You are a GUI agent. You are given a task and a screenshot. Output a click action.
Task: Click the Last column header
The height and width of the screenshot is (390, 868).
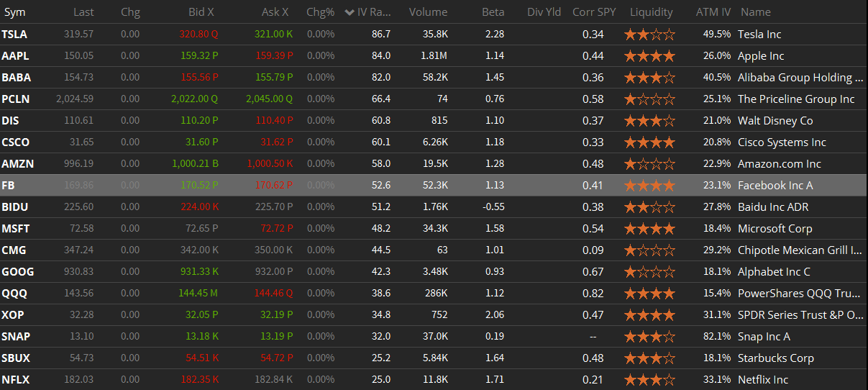[x=83, y=12]
